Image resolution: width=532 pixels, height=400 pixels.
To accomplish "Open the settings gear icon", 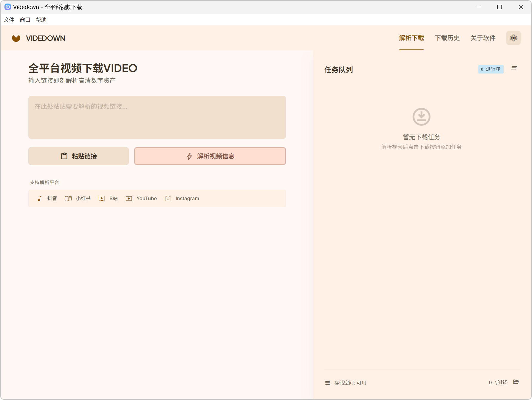I will 513,38.
